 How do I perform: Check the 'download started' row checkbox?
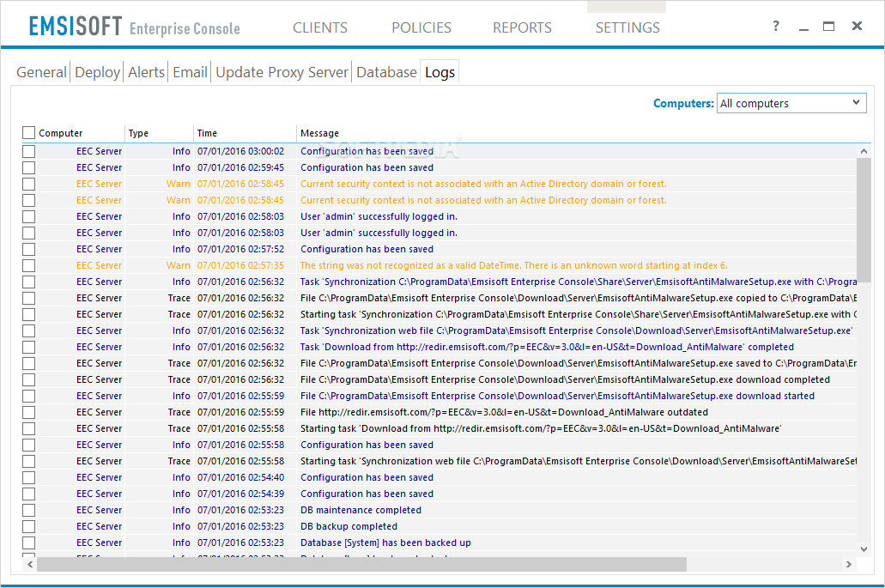point(29,396)
